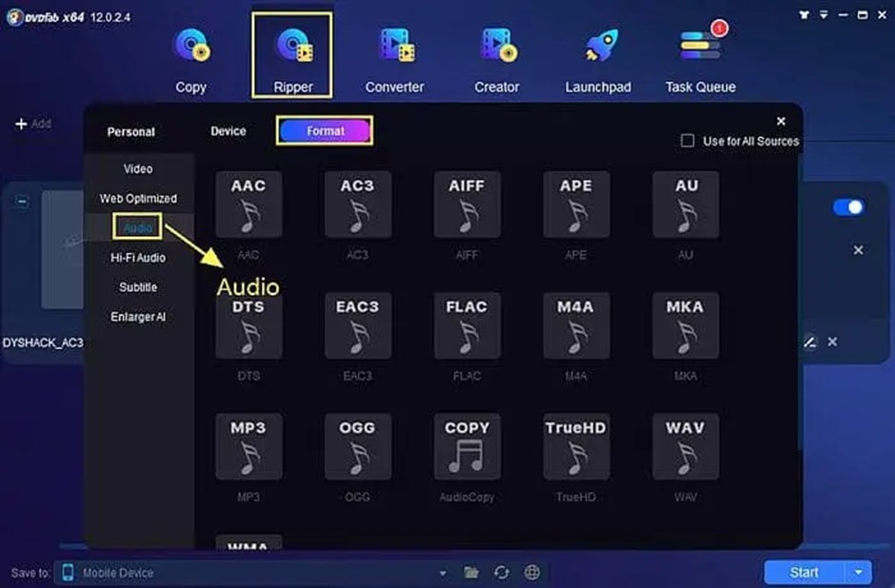Open the Launchpad module

598,61
